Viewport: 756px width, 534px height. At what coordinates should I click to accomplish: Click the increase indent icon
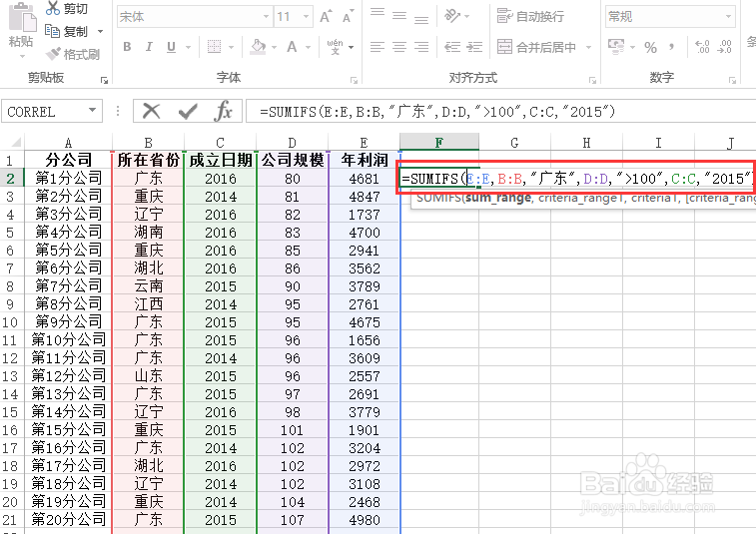coord(474,47)
